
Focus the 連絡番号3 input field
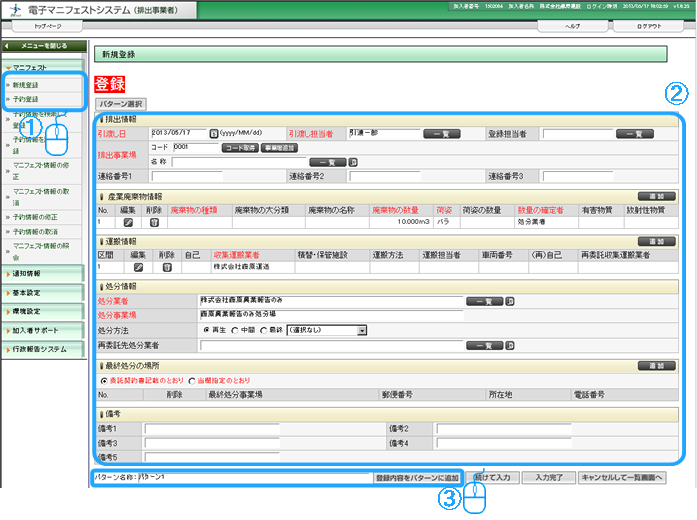tap(578, 176)
